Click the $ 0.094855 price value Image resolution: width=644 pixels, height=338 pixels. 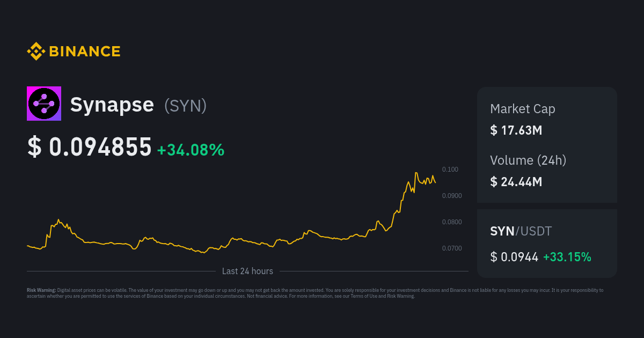[x=90, y=148]
